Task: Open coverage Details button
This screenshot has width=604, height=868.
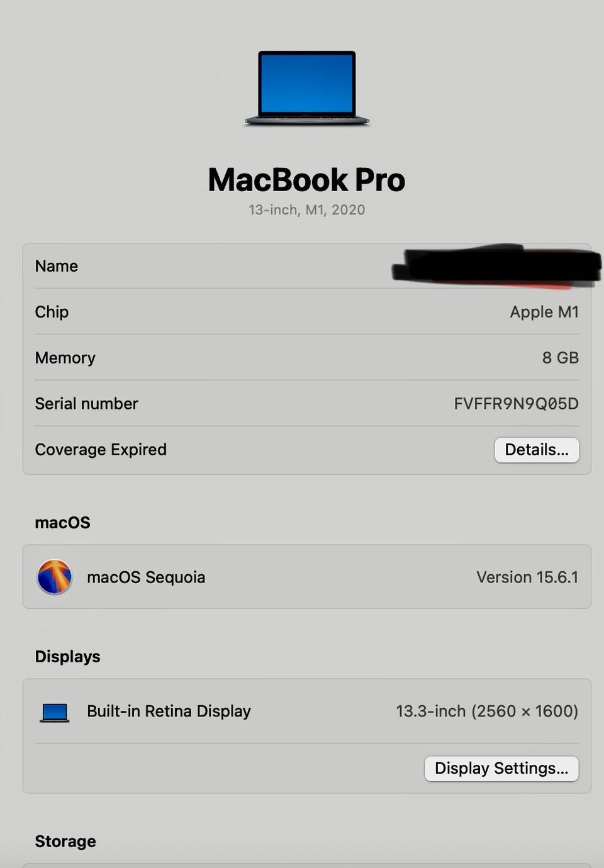Action: (x=537, y=450)
